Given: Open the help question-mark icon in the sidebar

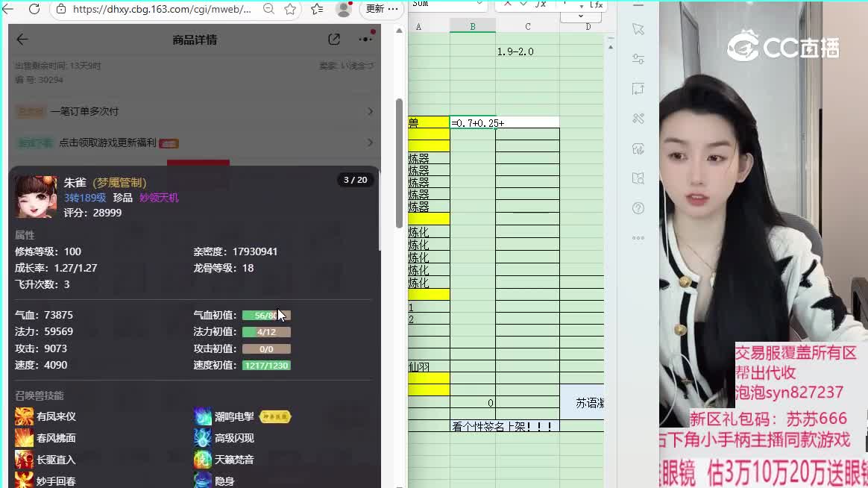Looking at the screenshot, I should pyautogui.click(x=638, y=208).
